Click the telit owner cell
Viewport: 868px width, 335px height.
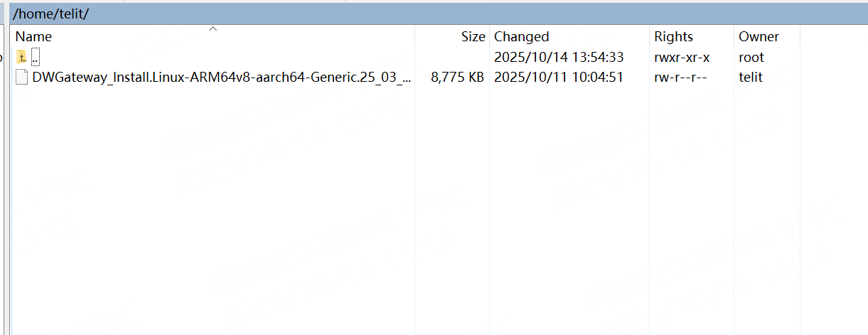[751, 78]
